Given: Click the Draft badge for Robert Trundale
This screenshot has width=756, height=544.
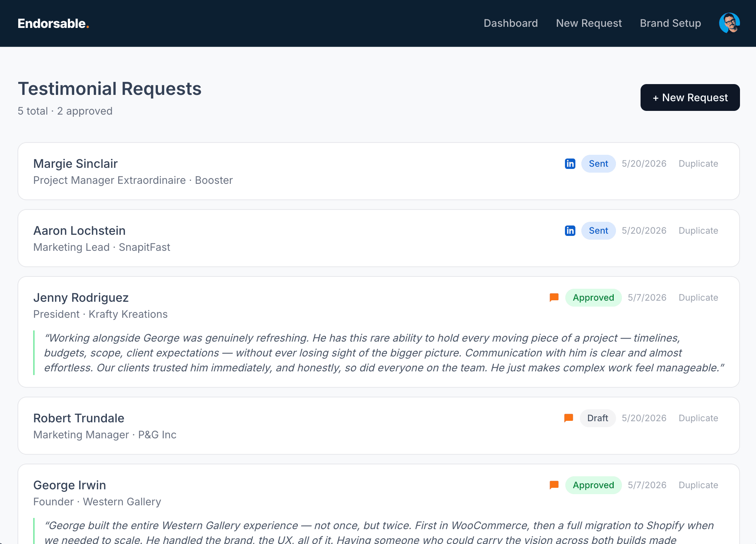Looking at the screenshot, I should [x=598, y=418].
